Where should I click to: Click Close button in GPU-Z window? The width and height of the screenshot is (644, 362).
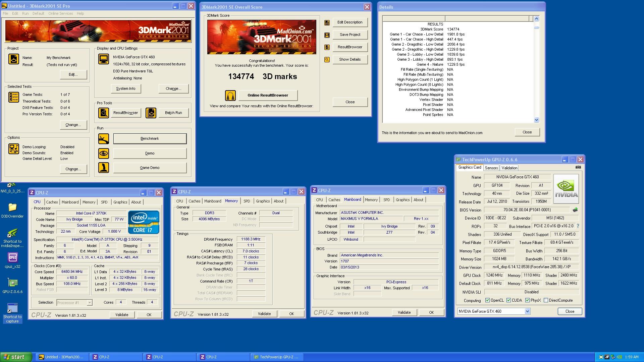click(570, 311)
